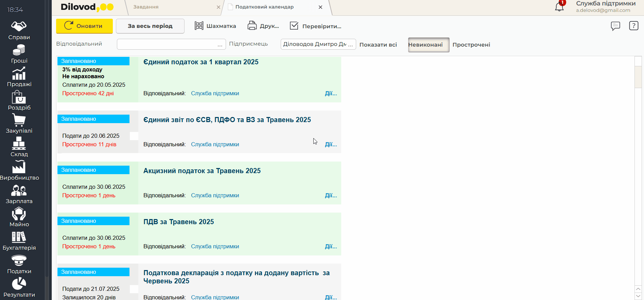
Task: Open the chat messages icon
Action: [615, 26]
